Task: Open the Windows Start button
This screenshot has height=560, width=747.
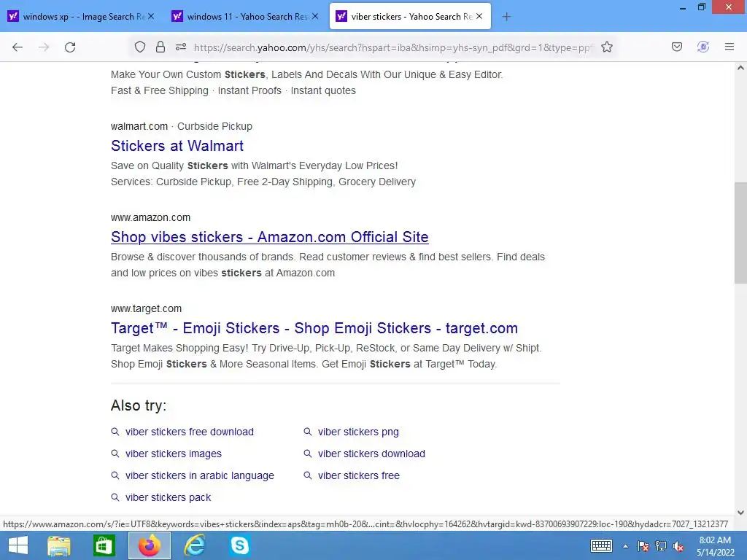Action: click(x=18, y=545)
